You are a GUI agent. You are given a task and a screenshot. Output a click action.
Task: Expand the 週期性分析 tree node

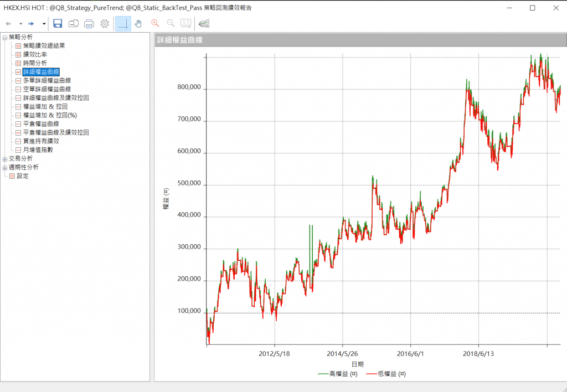pyautogui.click(x=5, y=167)
